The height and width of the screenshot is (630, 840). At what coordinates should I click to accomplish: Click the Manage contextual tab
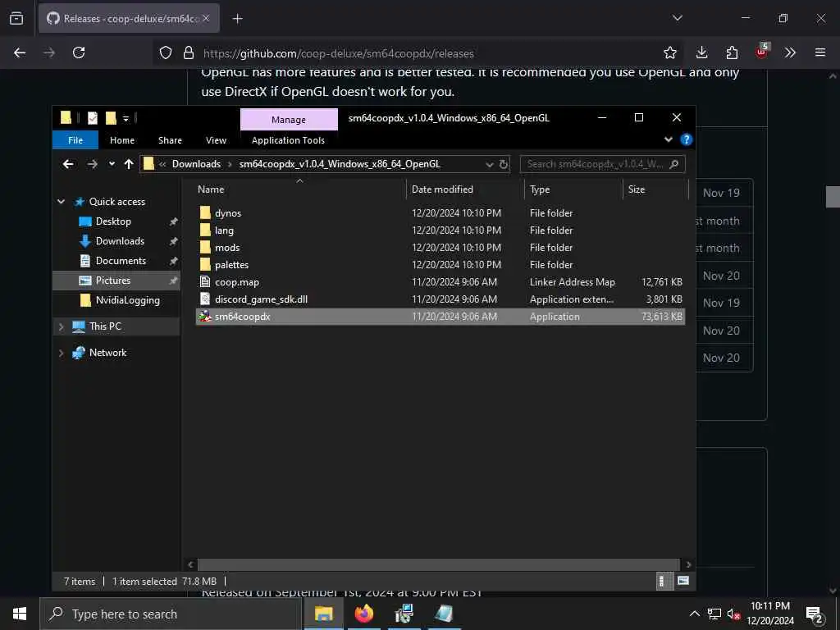[289, 120]
